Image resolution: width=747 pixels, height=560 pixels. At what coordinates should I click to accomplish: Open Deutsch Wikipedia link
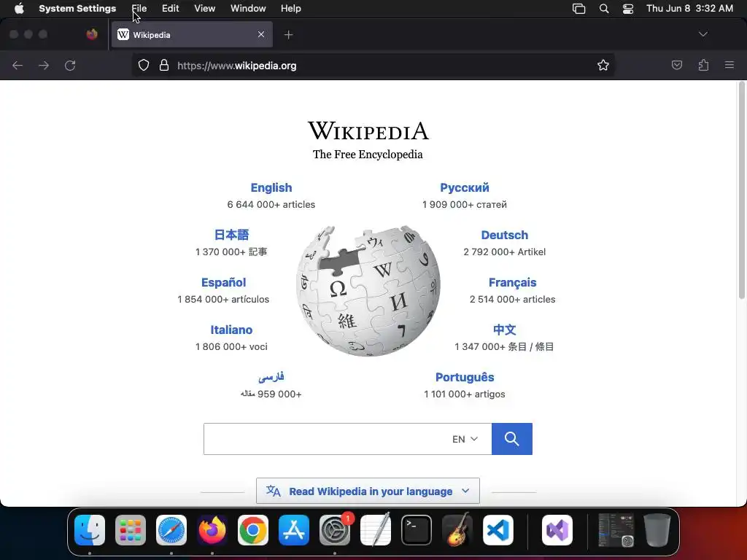point(505,236)
